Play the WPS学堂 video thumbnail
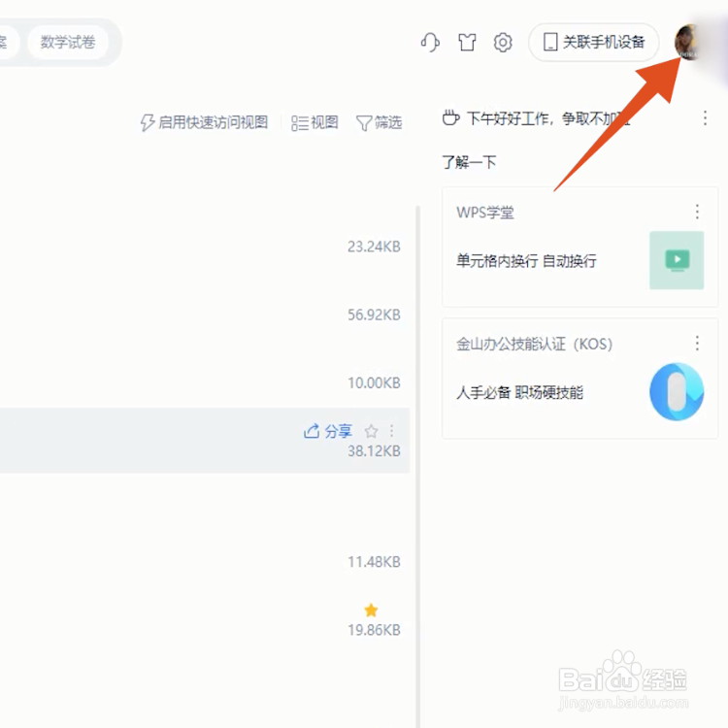 677,260
